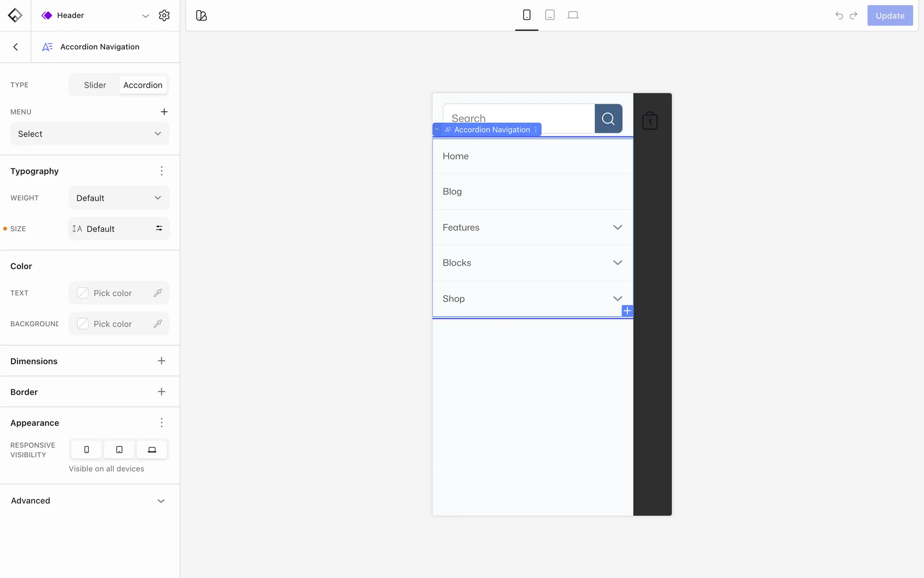Expand the Blocks submenu chevron

pyautogui.click(x=618, y=263)
